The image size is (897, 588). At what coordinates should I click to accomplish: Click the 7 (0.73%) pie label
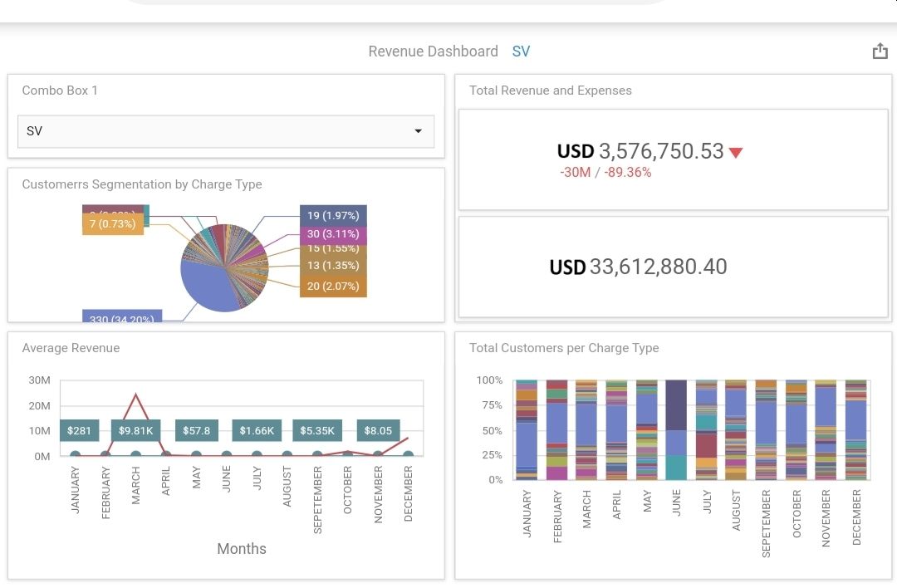(113, 223)
